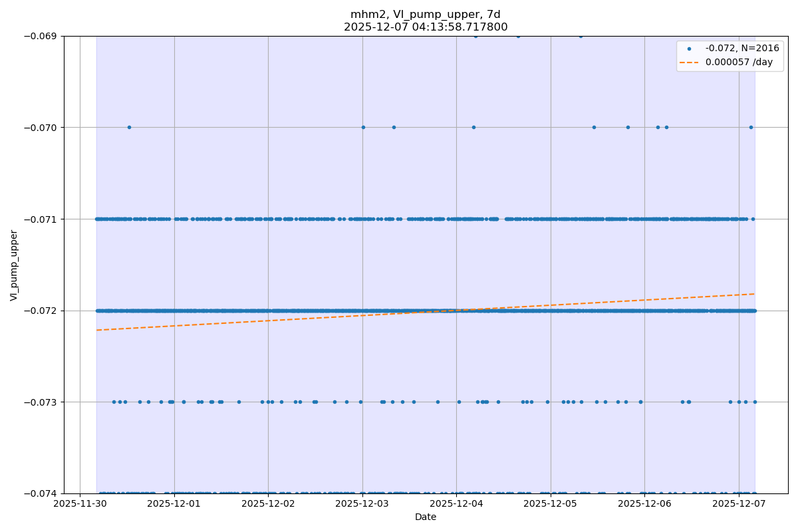Viewport: 798px width, 532px height.
Task: Click the −0.074 y-axis tick label
Action: 41,493
